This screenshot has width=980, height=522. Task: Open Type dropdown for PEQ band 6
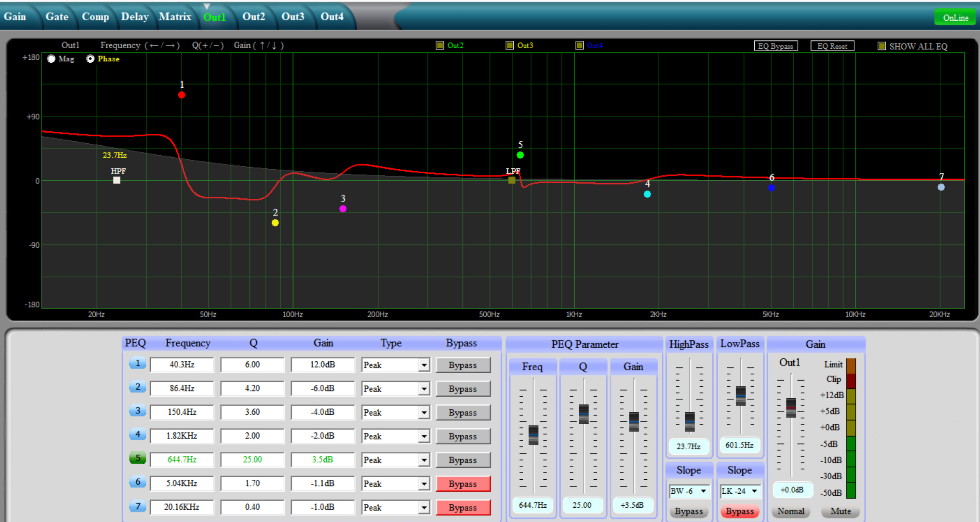click(x=424, y=484)
